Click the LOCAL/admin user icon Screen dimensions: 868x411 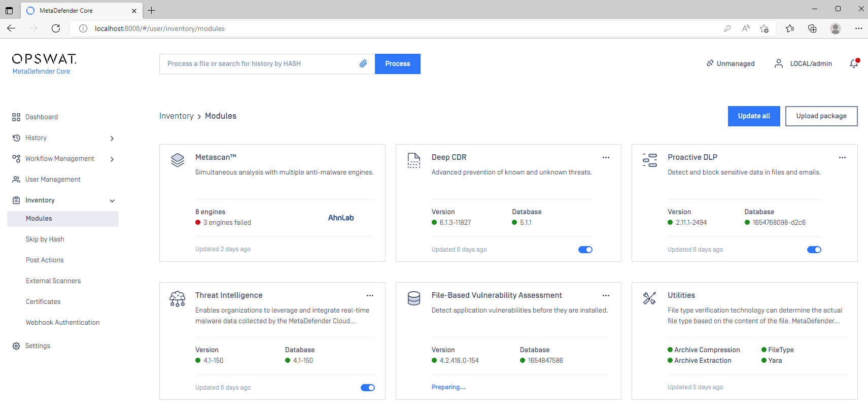coord(779,63)
